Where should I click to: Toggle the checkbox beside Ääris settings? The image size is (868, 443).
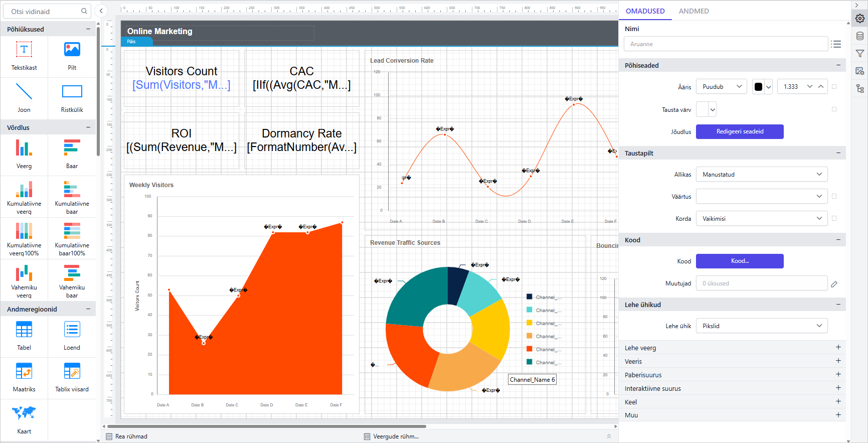click(834, 87)
